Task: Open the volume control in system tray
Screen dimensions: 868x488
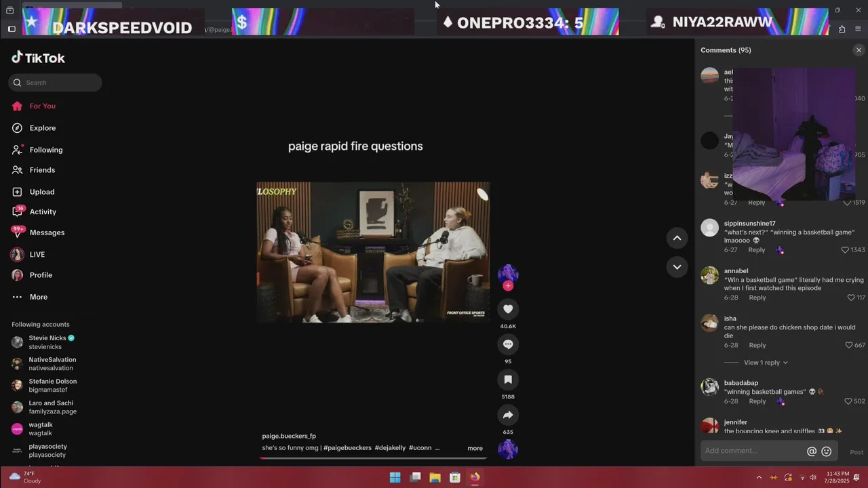Action: pos(812,477)
